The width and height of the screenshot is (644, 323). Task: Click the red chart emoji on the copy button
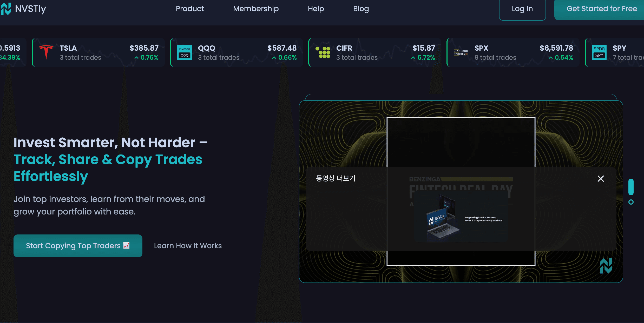click(127, 245)
